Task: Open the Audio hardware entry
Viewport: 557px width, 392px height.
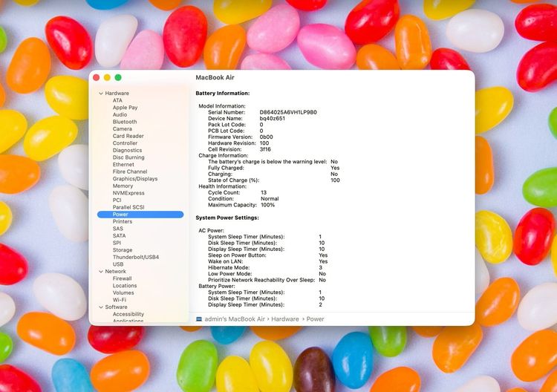Action: click(120, 114)
